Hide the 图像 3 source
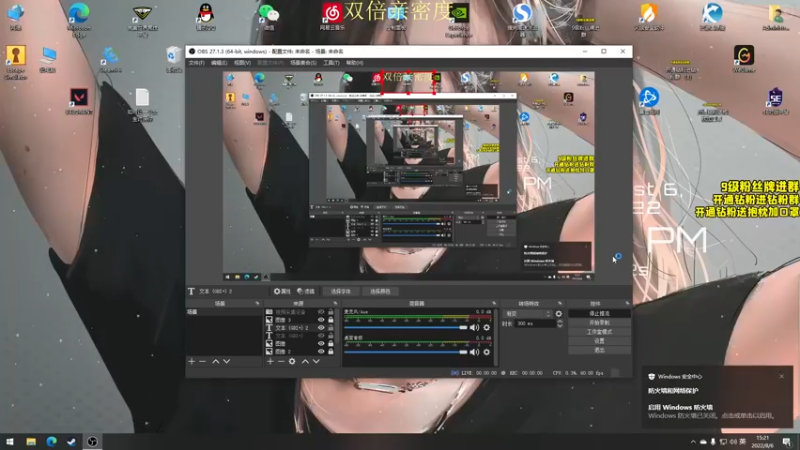Image resolution: width=800 pixels, height=450 pixels. [321, 320]
